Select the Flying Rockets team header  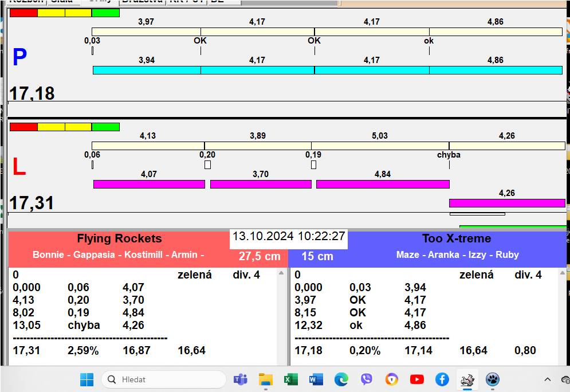coord(119,239)
